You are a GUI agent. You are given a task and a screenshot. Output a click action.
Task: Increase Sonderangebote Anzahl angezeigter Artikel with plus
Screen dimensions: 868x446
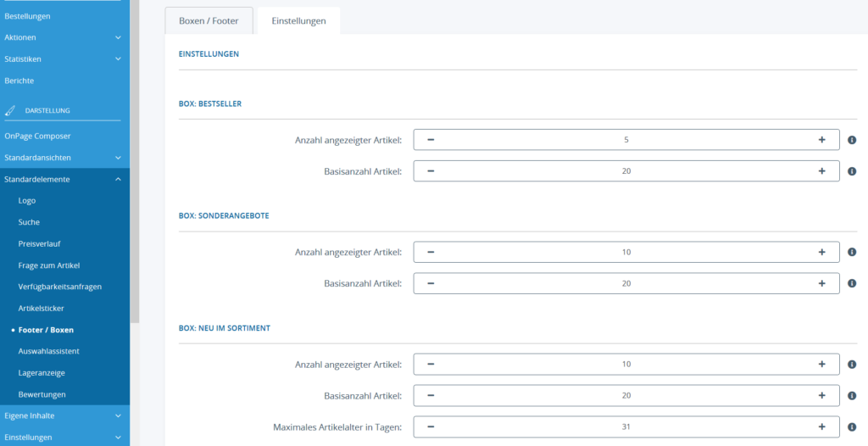pos(821,253)
